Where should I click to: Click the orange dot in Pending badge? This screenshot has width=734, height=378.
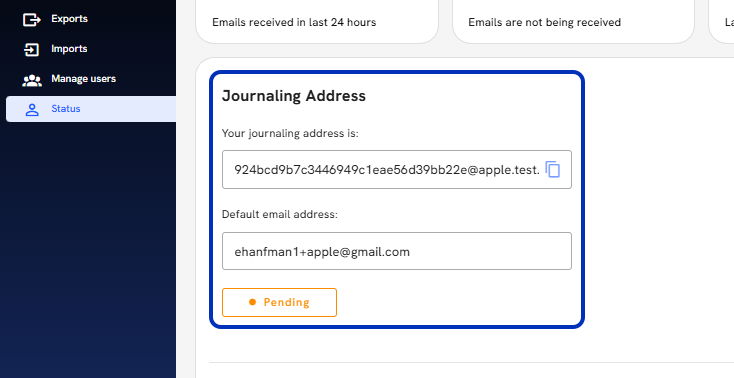tap(252, 302)
